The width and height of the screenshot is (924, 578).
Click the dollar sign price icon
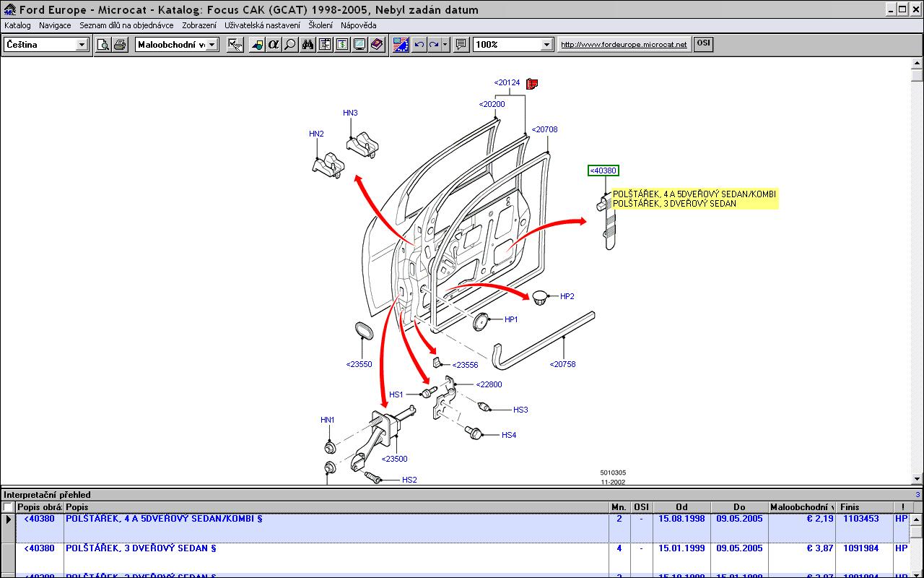(x=341, y=45)
